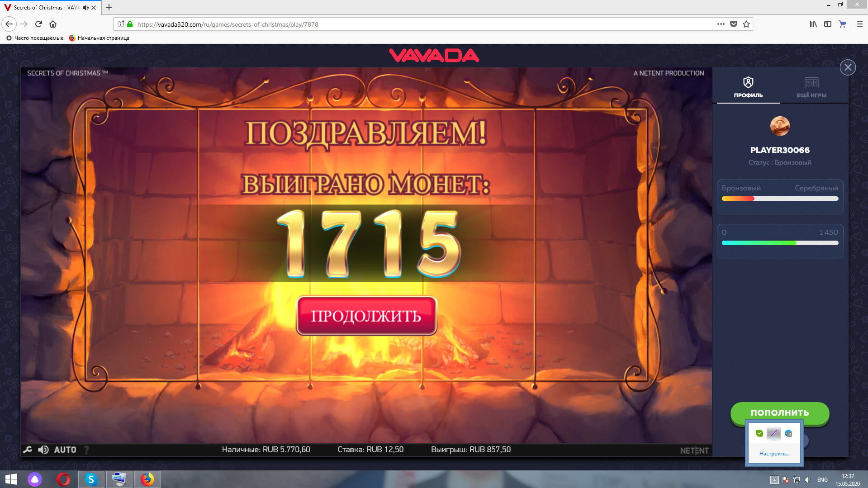Switch to ПРОФИЛЬ tab

coord(748,88)
